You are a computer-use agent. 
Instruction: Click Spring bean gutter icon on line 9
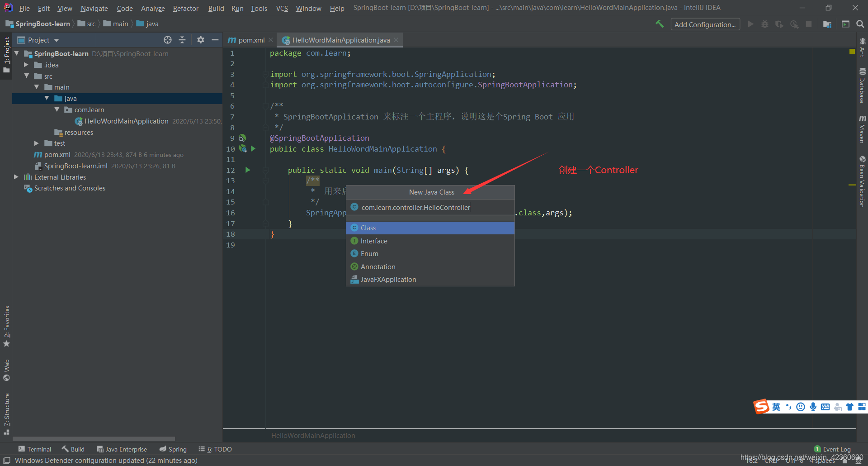point(242,138)
